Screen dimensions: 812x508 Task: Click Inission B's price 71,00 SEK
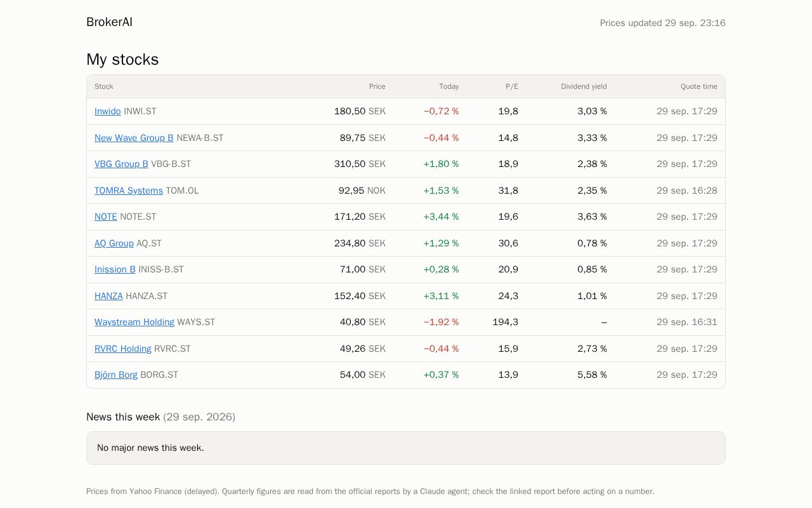363,269
